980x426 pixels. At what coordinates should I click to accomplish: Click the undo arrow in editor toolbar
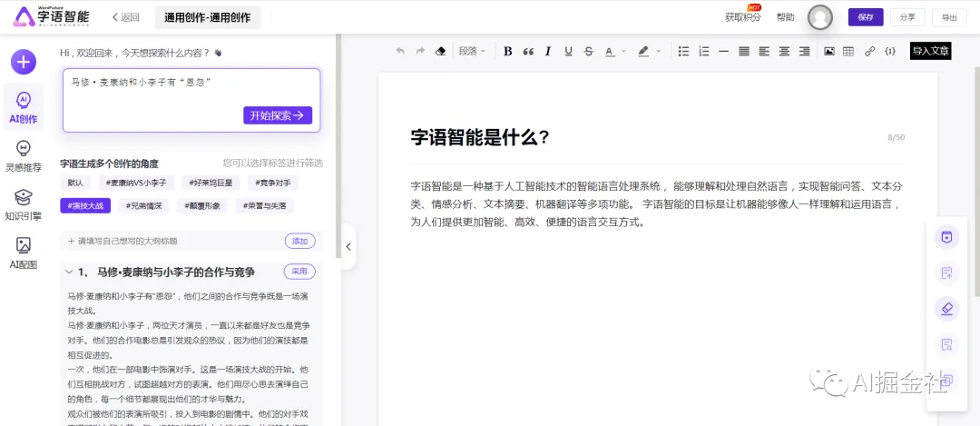[401, 51]
